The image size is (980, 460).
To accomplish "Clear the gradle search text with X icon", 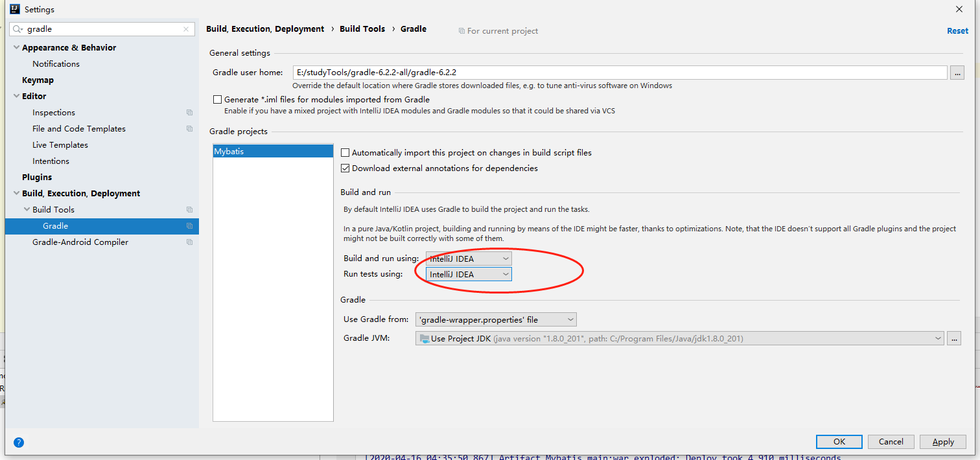I will [x=186, y=29].
